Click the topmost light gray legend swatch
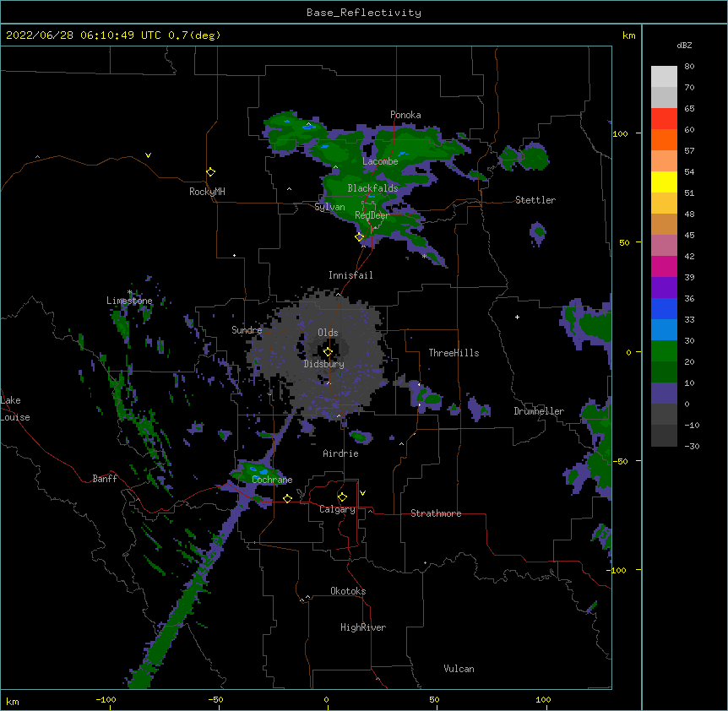Image resolution: width=728 pixels, height=711 pixels. (664, 76)
